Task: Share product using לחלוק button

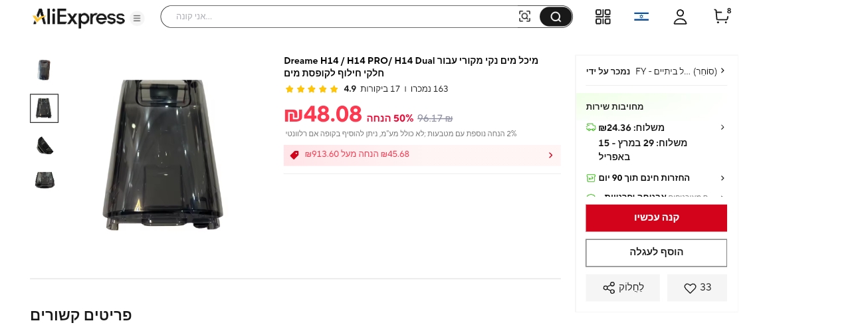Action: point(623,288)
